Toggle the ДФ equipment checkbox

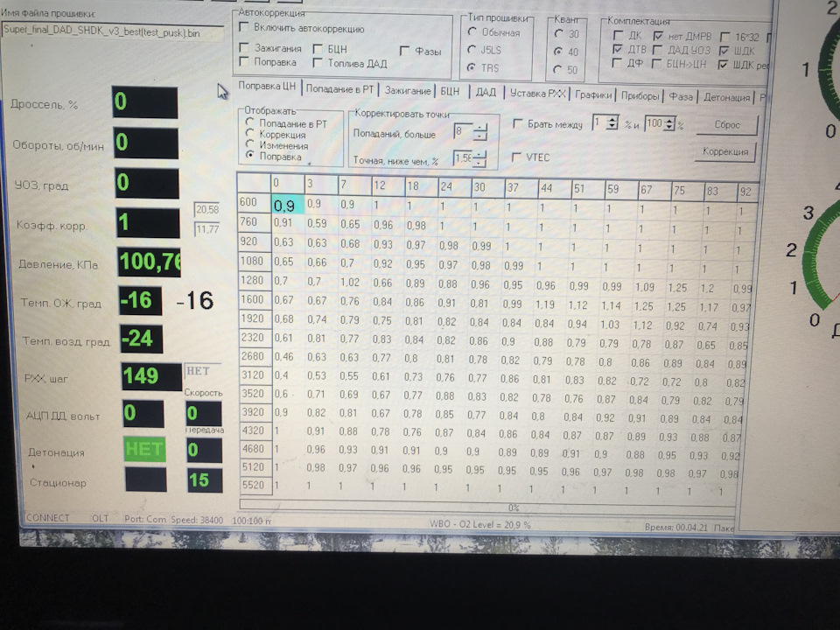(617, 63)
